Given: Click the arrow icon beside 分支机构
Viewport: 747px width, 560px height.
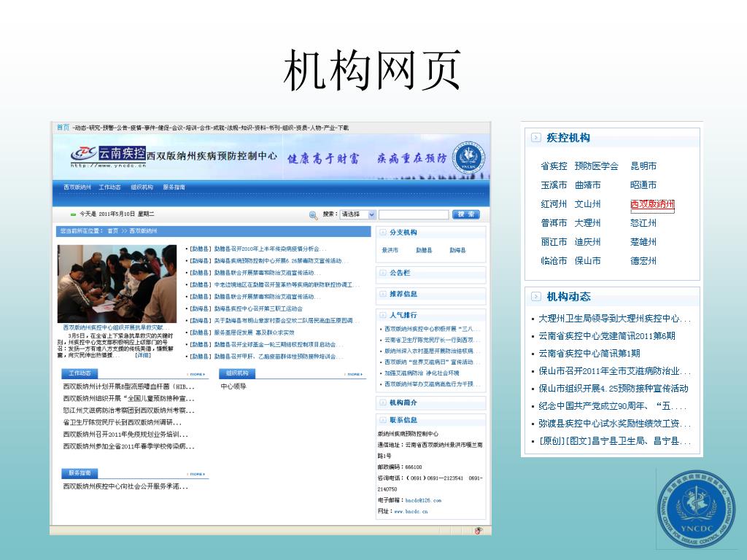Looking at the screenshot, I should point(382,233).
